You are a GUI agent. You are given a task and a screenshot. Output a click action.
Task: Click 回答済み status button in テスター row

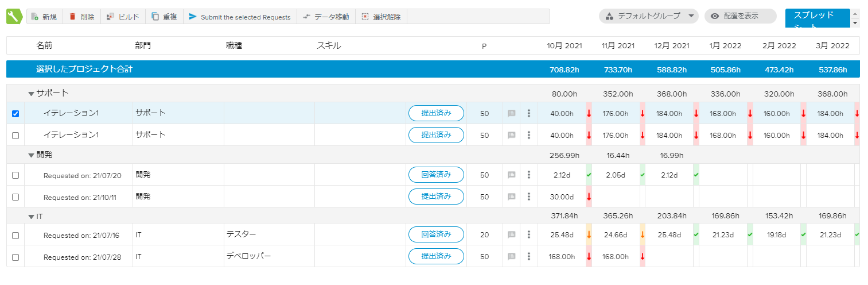click(436, 234)
